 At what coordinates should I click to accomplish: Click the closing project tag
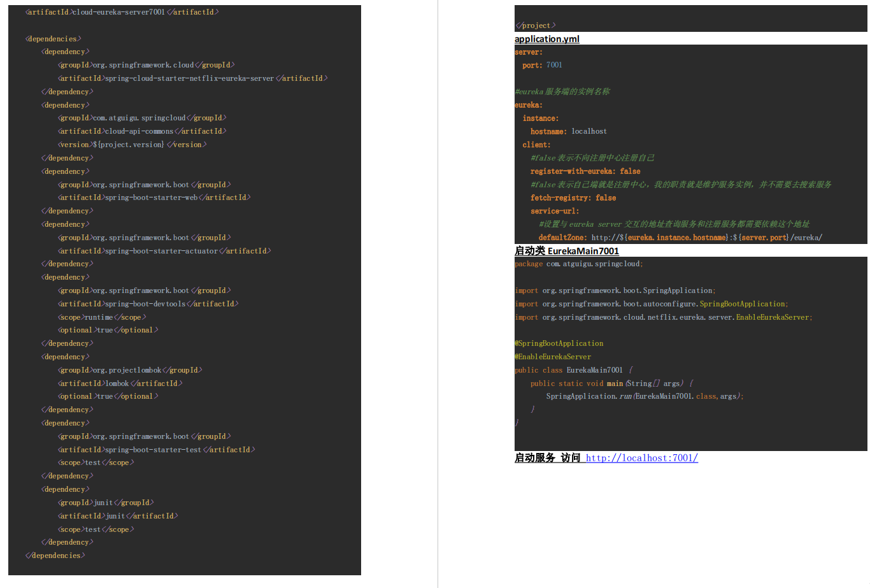tap(535, 25)
